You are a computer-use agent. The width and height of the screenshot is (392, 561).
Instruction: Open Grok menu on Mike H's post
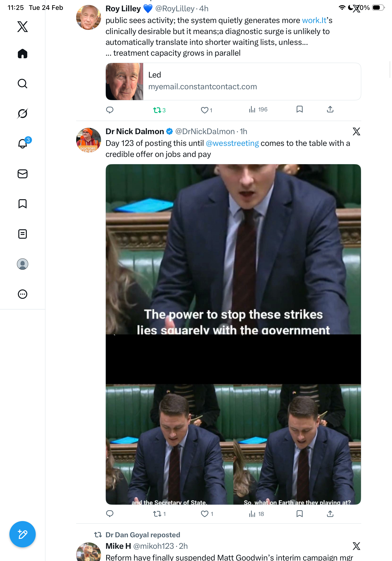(356, 546)
